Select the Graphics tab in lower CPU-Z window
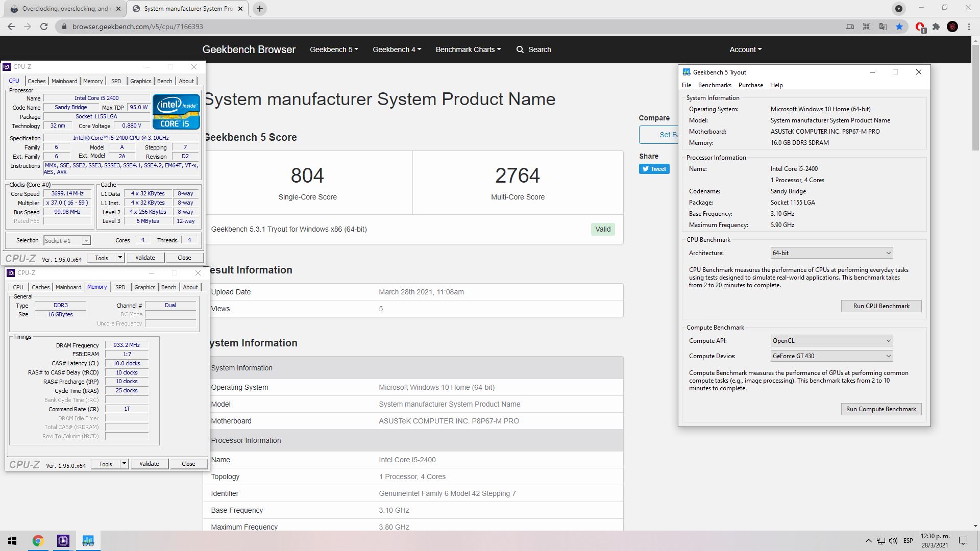The height and width of the screenshot is (551, 980). (144, 287)
